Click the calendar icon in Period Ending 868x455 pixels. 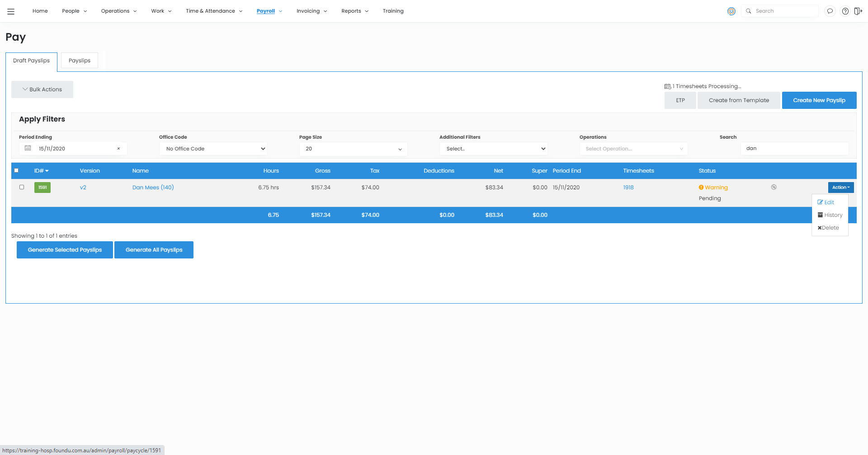click(x=28, y=148)
